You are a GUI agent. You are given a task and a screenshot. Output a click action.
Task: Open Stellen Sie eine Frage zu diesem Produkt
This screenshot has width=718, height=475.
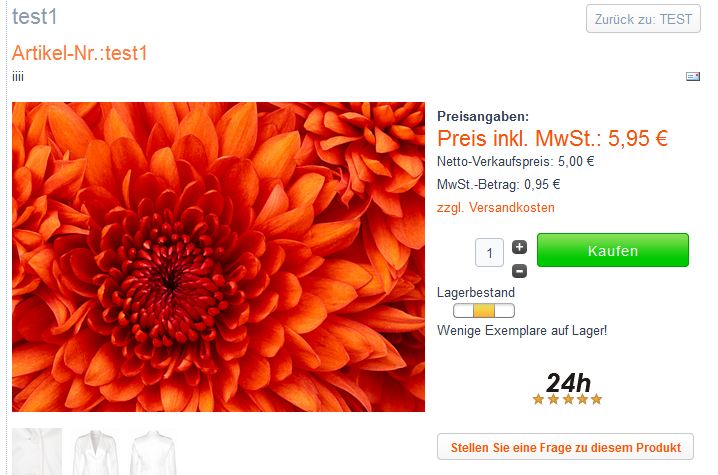click(566, 447)
